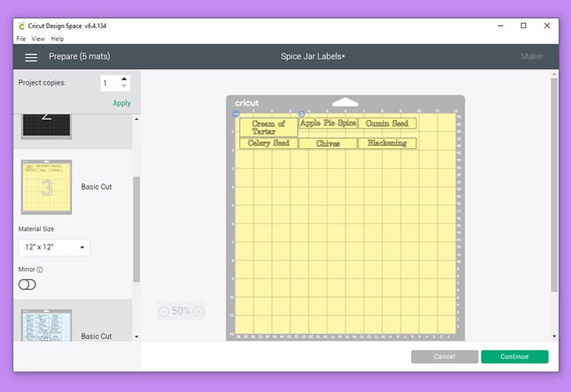This screenshot has width=571, height=392.
Task: Toggle the Mirror switch for mat 3
Action: coord(27,285)
